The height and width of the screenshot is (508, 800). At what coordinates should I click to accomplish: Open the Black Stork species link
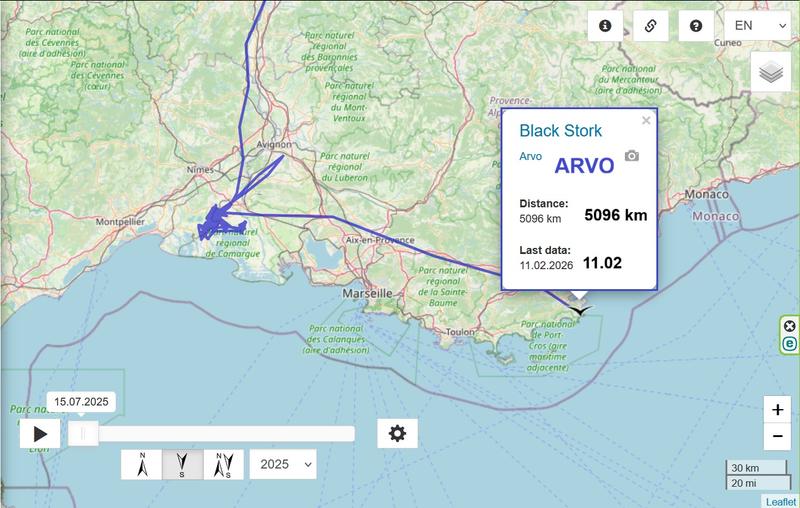(x=560, y=131)
